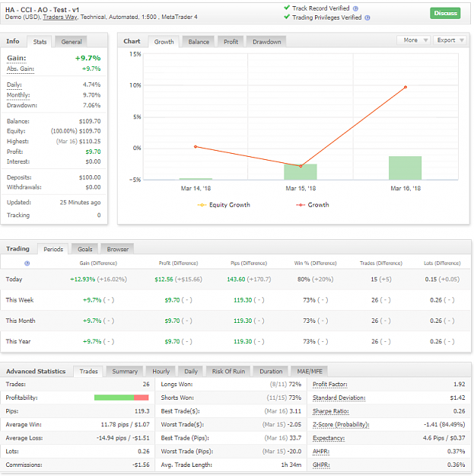
Task: Open the Goals tab in Trading
Action: 84,249
